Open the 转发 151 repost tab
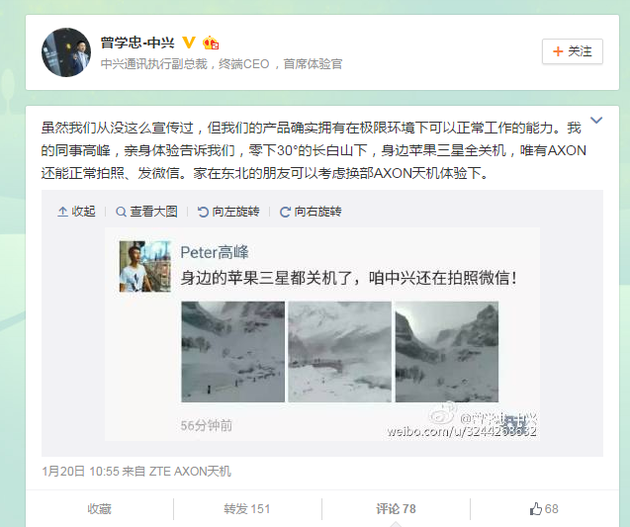 [x=247, y=509]
